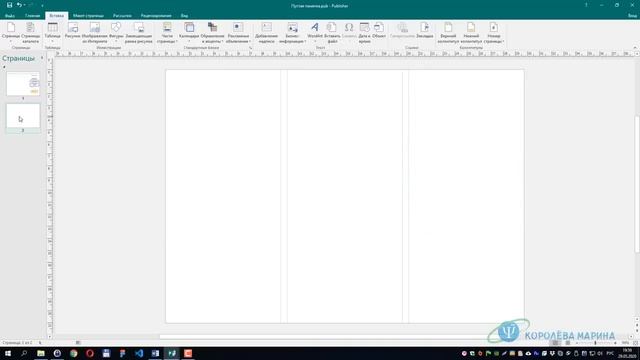Click the help question mark icon
The height and width of the screenshot is (360, 640).
pos(586,5)
